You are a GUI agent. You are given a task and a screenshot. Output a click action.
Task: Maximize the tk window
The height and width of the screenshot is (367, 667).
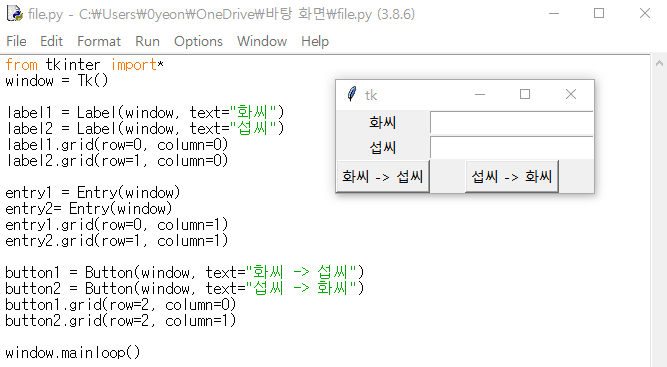pyautogui.click(x=525, y=94)
